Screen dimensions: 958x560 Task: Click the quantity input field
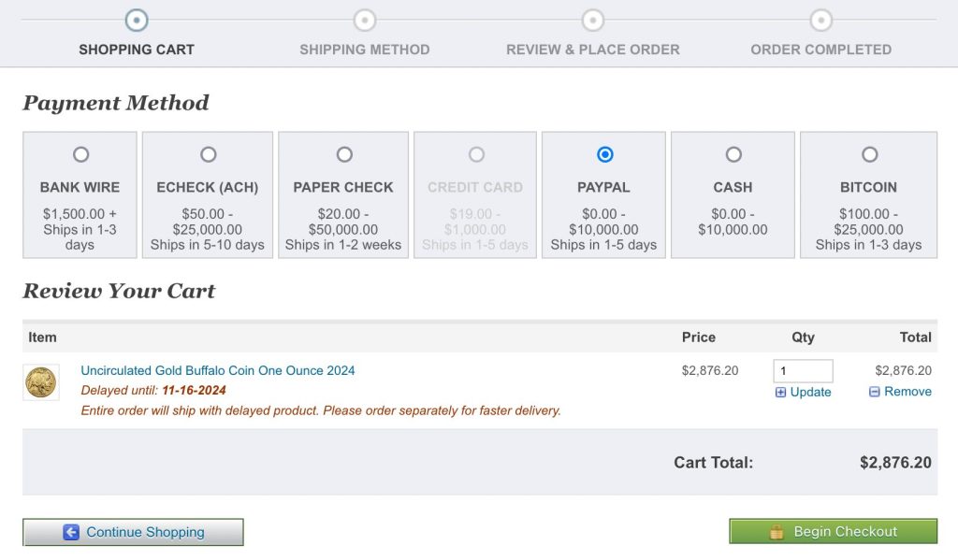coord(803,371)
